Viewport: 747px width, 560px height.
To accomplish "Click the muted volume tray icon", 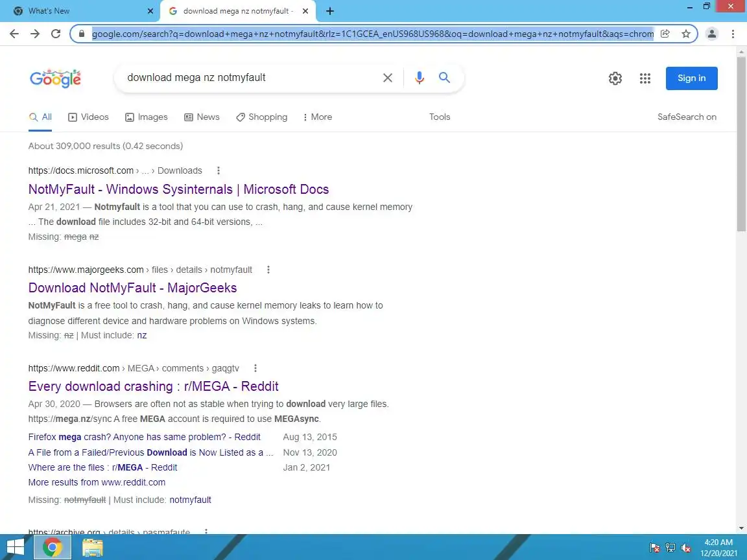I will pos(686,548).
